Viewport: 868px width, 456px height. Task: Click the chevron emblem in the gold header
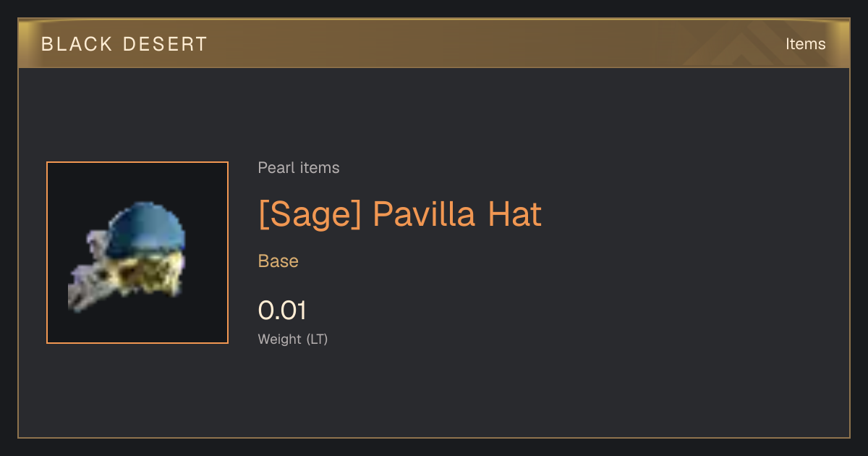coord(752,45)
